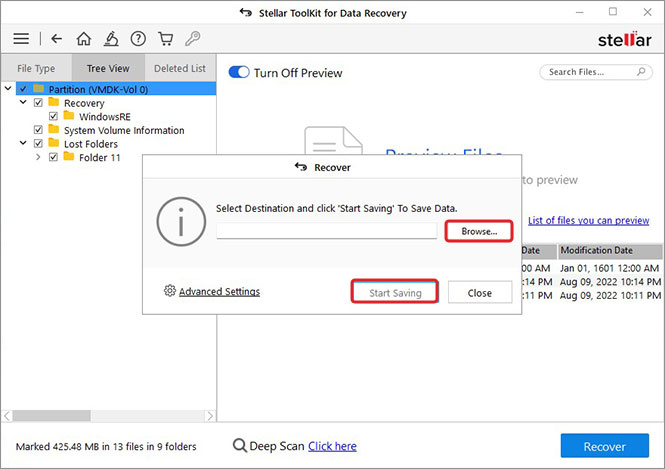Open Advanced Settings link
665x469 pixels.
(x=219, y=291)
